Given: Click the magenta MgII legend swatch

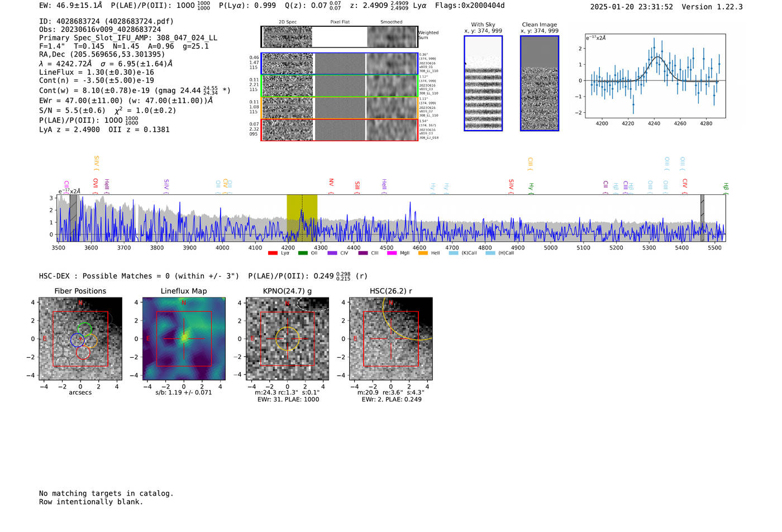Looking at the screenshot, I should (392, 253).
